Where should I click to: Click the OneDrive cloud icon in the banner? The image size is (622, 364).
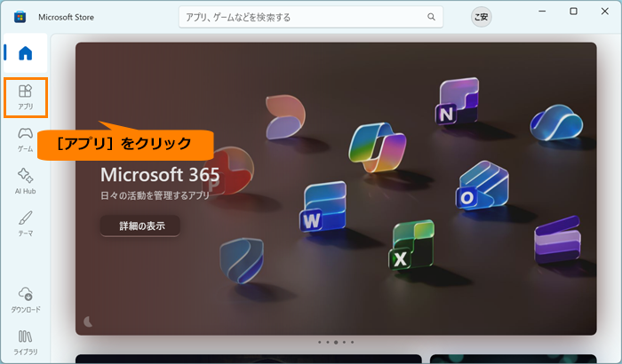(x=556, y=123)
